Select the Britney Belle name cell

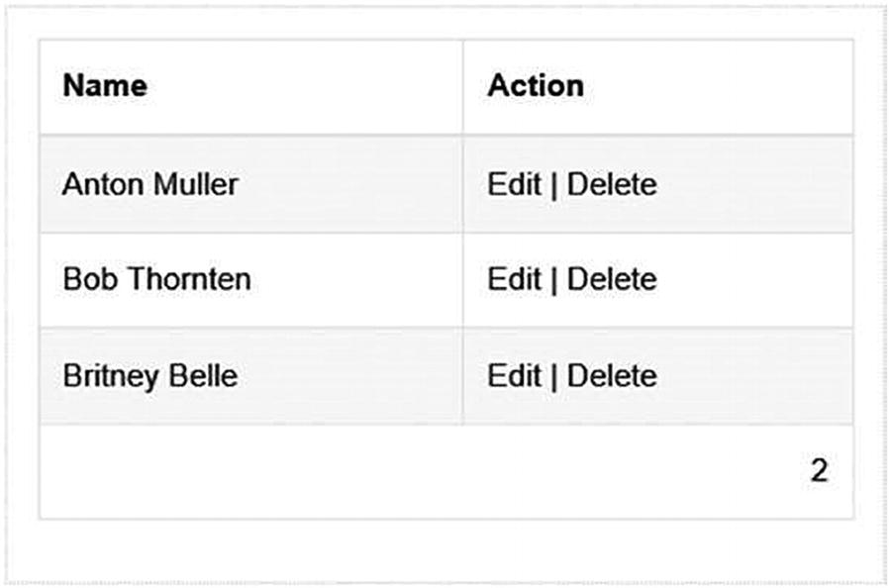point(149,376)
